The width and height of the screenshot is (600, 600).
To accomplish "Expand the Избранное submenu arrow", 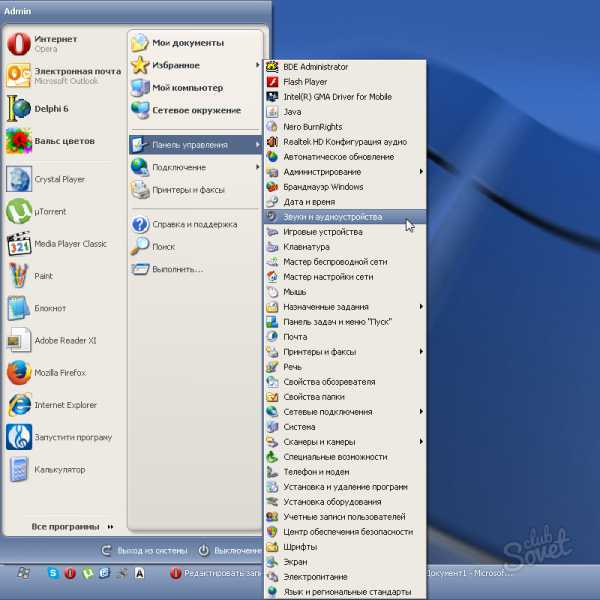I will pos(258,65).
